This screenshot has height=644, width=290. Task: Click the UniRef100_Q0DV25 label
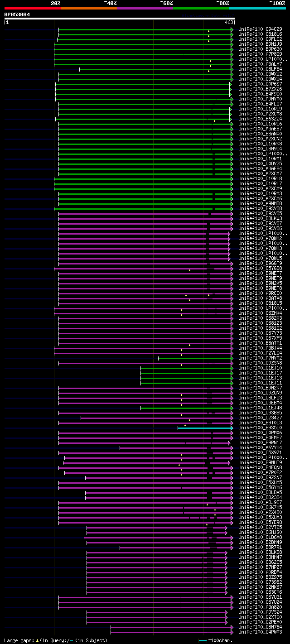click(260, 164)
